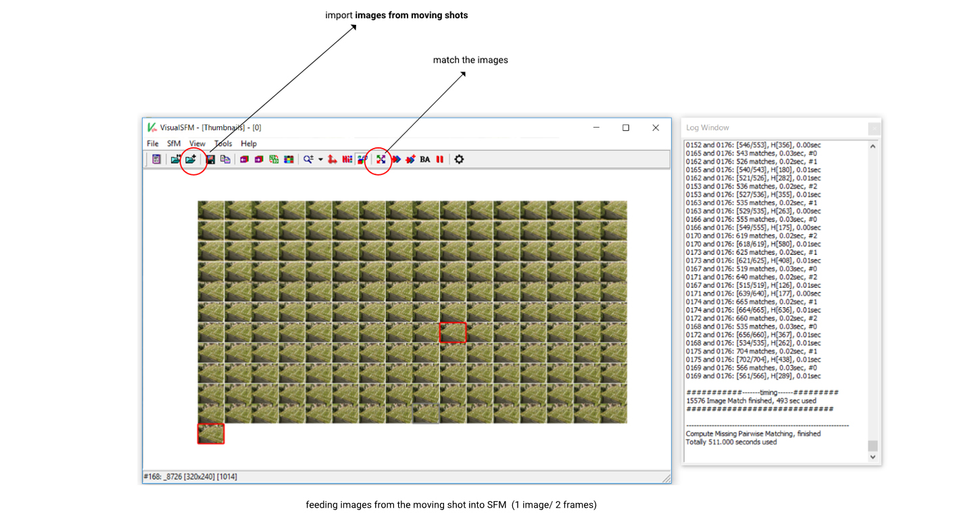The width and height of the screenshot is (980, 522).
Task: Resume reconstruction arrows-with-plus icon
Action: click(410, 159)
